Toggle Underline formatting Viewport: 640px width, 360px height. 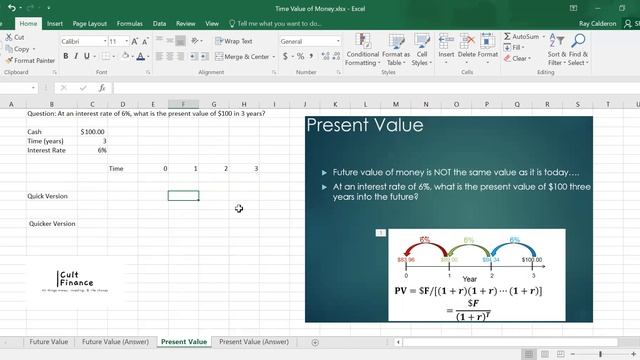(x=87, y=56)
